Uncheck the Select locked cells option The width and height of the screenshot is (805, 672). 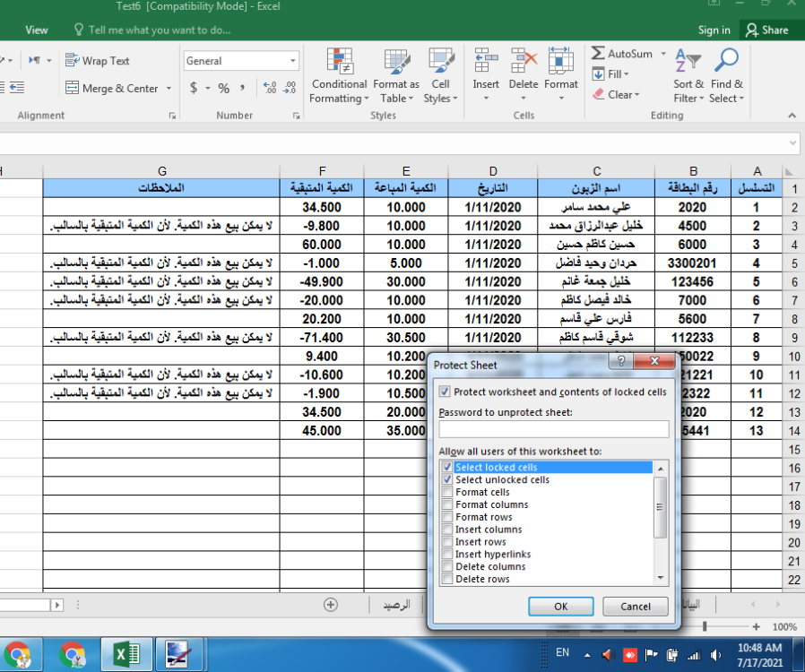click(x=447, y=468)
